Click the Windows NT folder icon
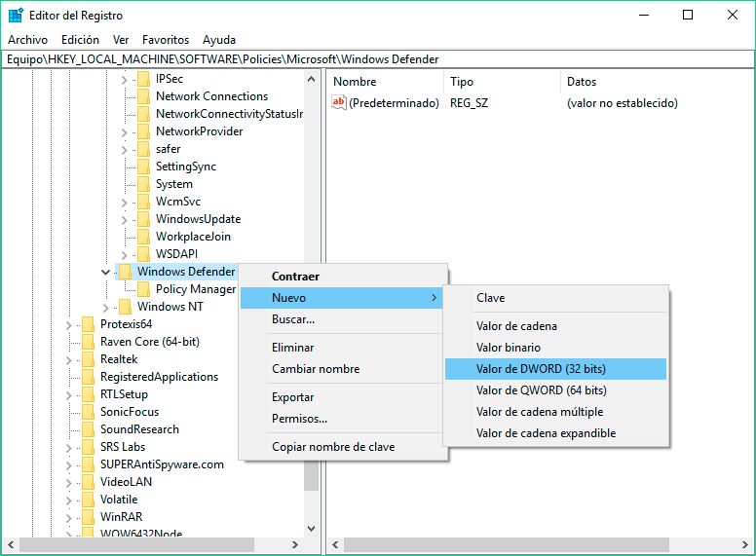Image resolution: width=756 pixels, height=556 pixels. (126, 307)
